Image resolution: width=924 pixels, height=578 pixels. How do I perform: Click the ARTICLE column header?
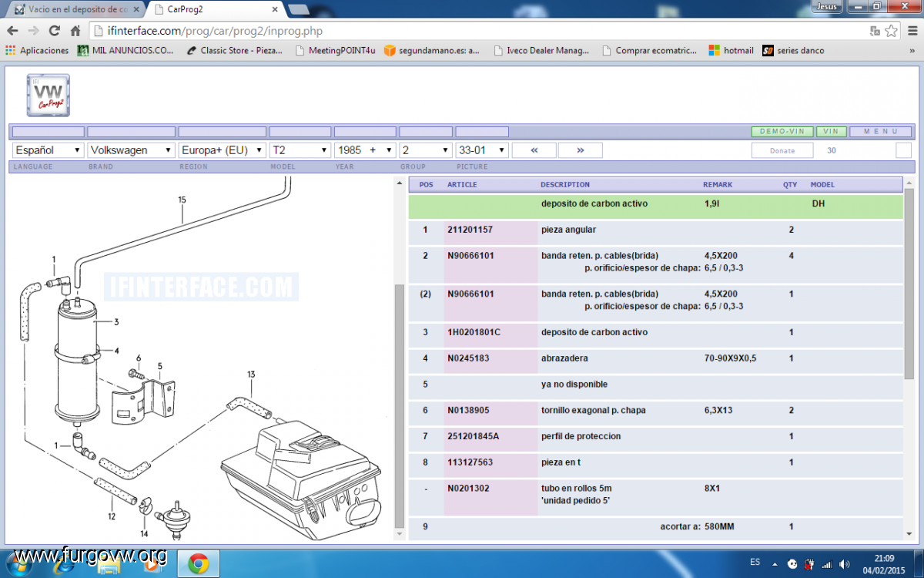coord(462,185)
